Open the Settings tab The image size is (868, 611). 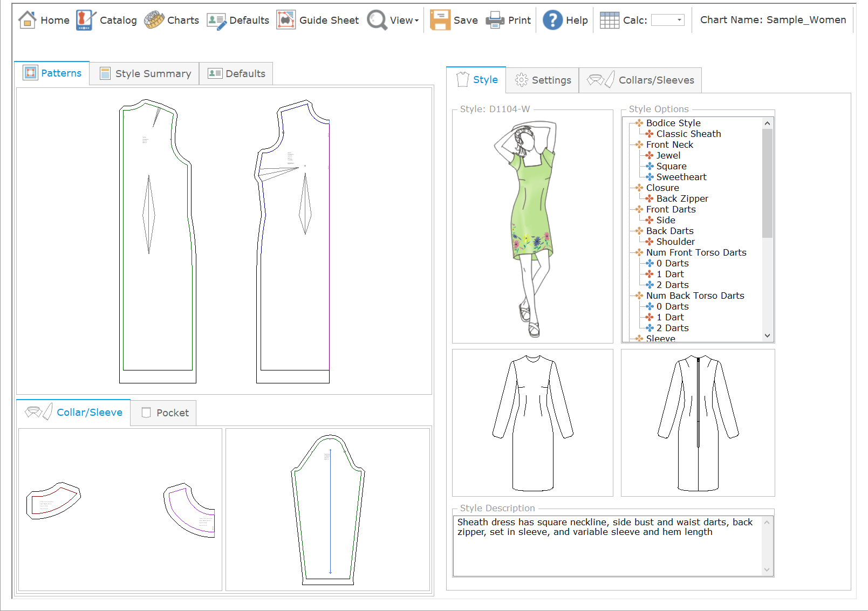click(x=543, y=80)
